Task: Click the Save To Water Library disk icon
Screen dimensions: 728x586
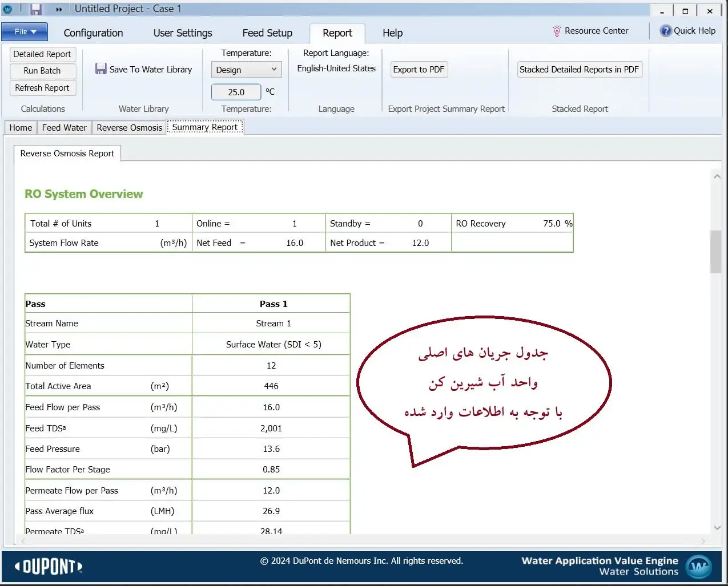Action: coord(101,69)
